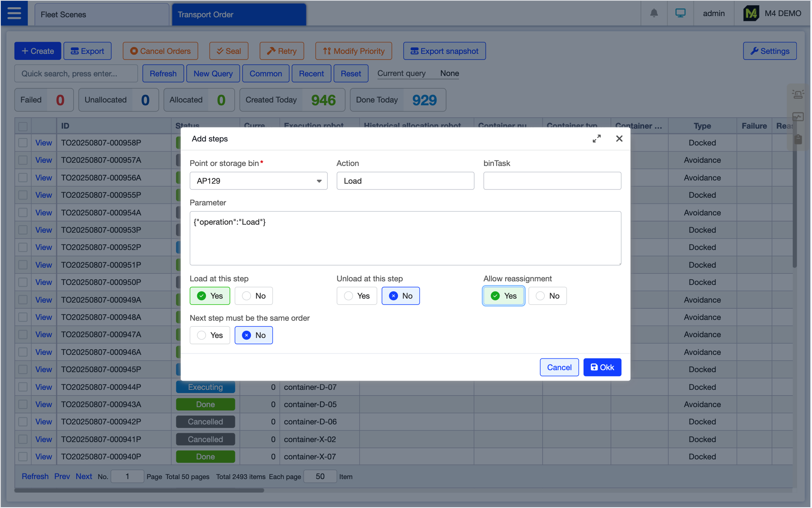This screenshot has height=508, width=812.
Task: Select No for Load at this step
Action: point(253,296)
